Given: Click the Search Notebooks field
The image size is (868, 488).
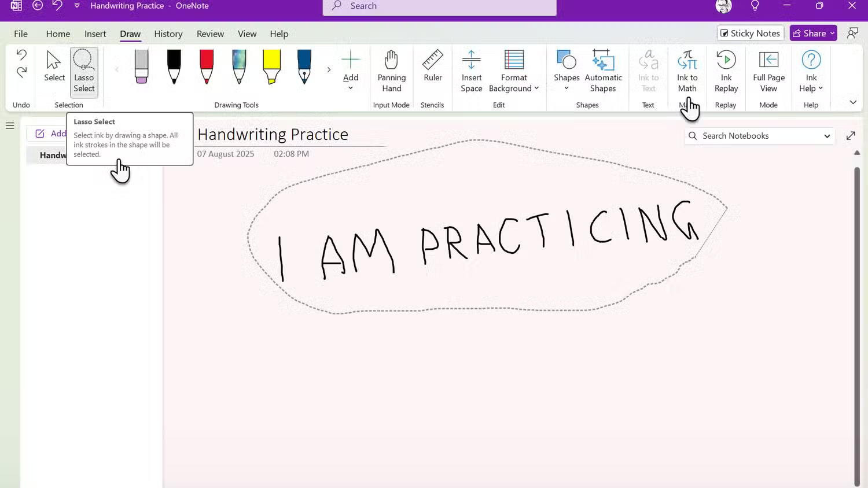Looking at the screenshot, I should pos(752,135).
